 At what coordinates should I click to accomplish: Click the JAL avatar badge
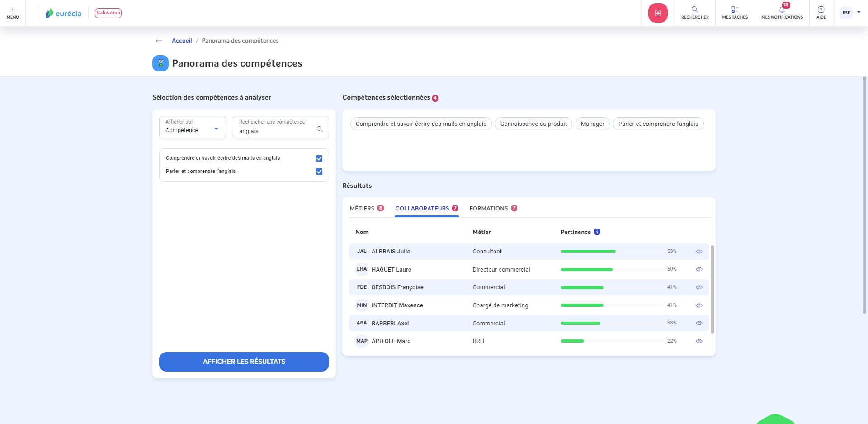[x=362, y=251]
